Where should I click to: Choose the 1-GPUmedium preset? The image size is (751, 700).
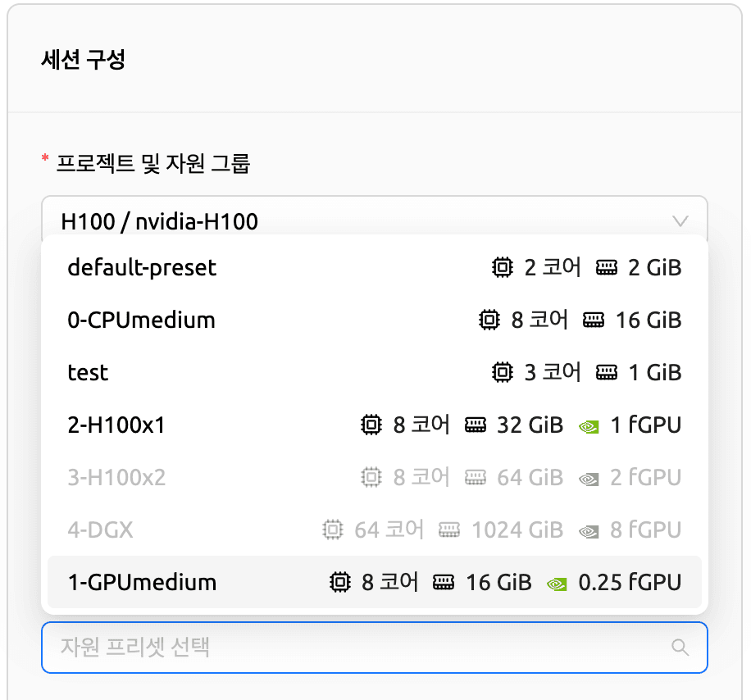(142, 583)
